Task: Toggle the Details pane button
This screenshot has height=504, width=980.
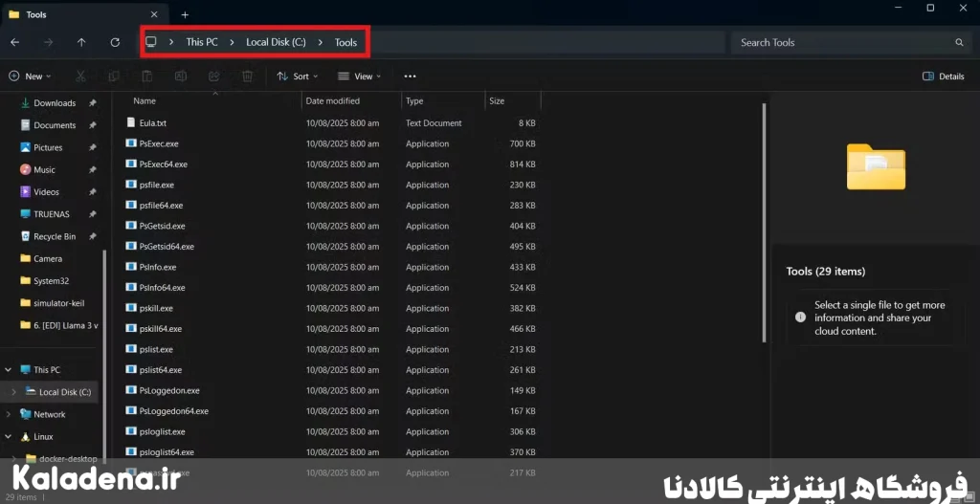Action: pos(943,77)
